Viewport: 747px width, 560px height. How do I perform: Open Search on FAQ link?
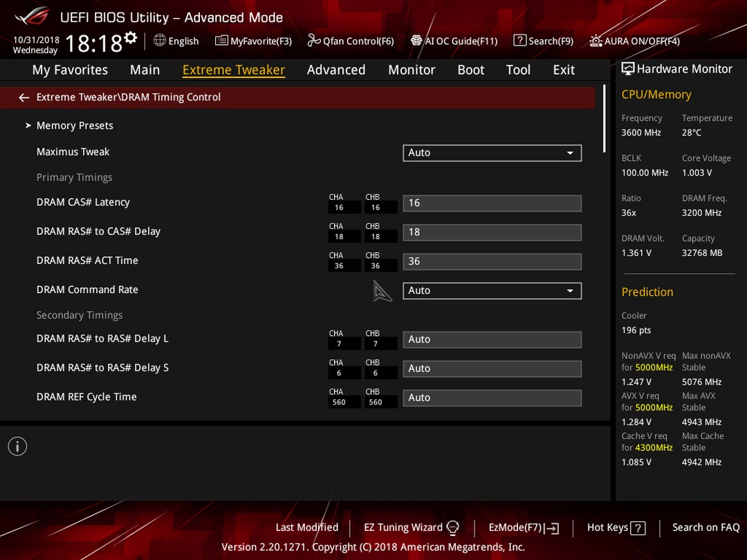(705, 528)
